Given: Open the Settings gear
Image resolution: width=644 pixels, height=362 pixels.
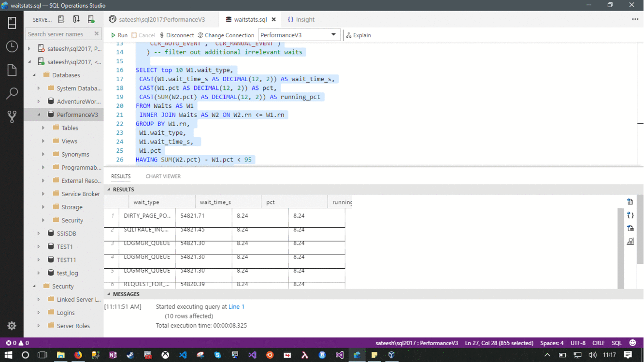Looking at the screenshot, I should click(x=12, y=326).
